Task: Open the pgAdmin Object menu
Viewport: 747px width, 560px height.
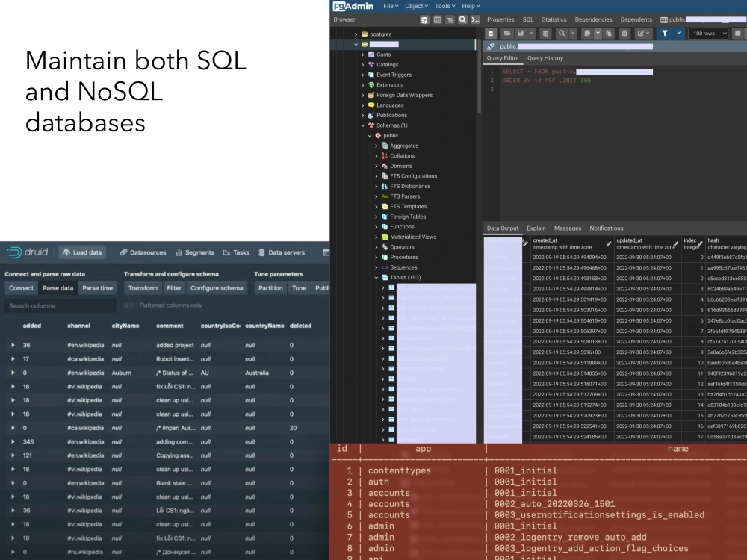Action: pyautogui.click(x=416, y=6)
